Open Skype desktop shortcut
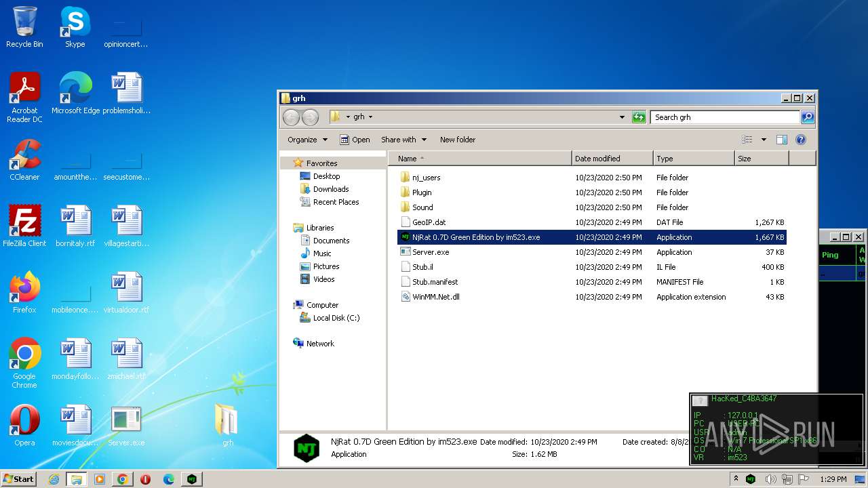The image size is (868, 488). click(75, 27)
